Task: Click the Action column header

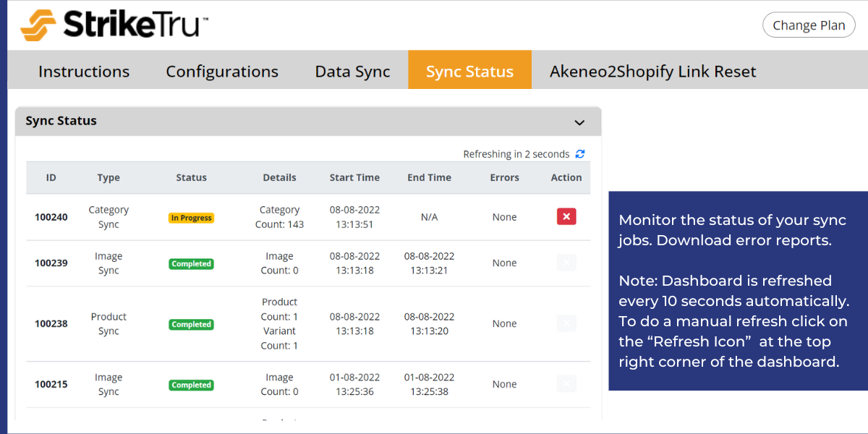Action: click(566, 177)
